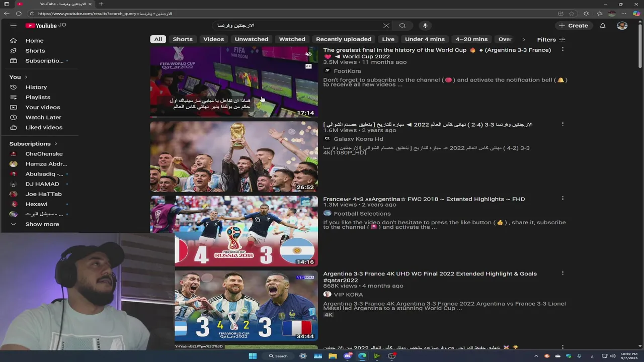Open the VIP KORA channel link
The height and width of the screenshot is (362, 644).
pyautogui.click(x=348, y=295)
